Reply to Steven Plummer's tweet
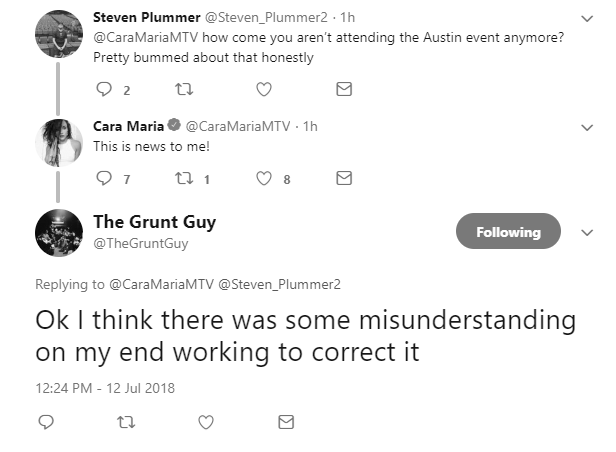This screenshot has width=616, height=452. point(104,90)
